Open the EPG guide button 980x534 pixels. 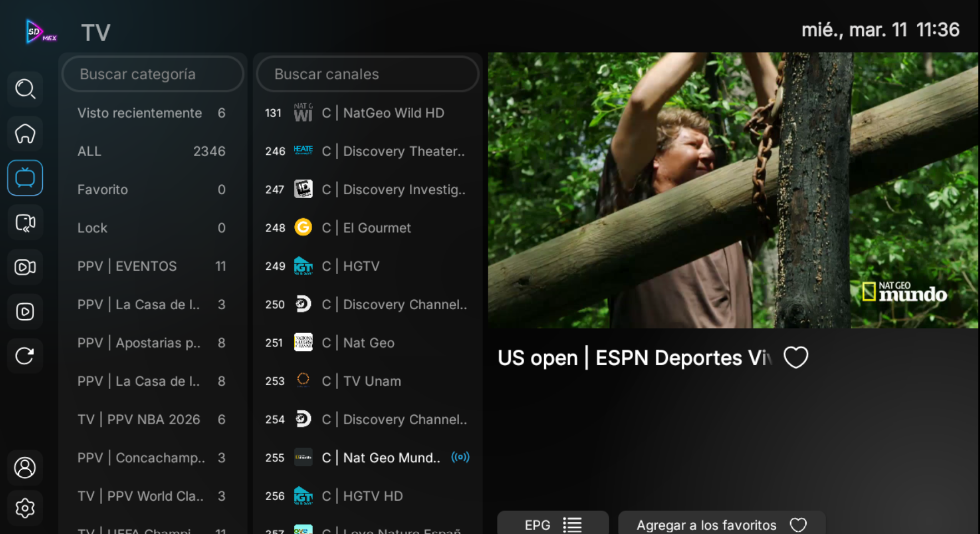pos(552,524)
